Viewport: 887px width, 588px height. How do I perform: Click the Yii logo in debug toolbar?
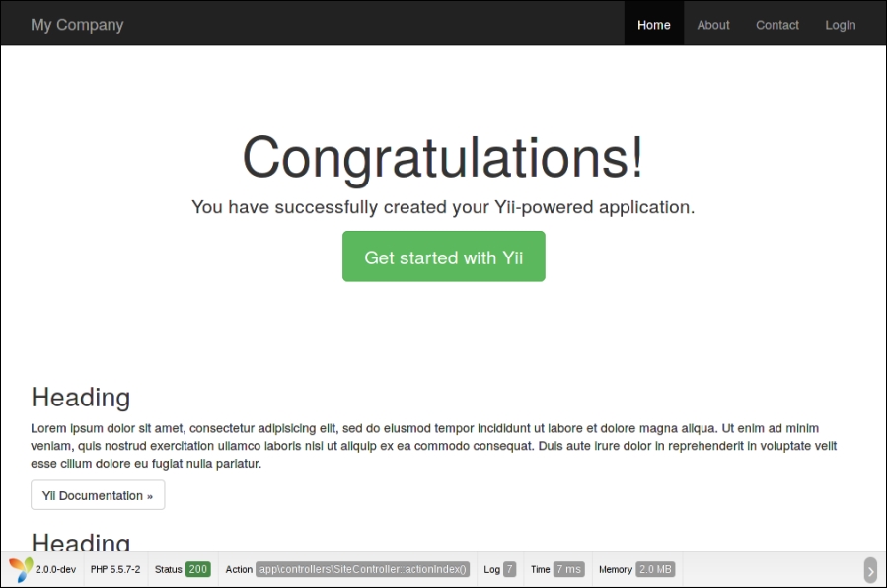click(x=21, y=569)
